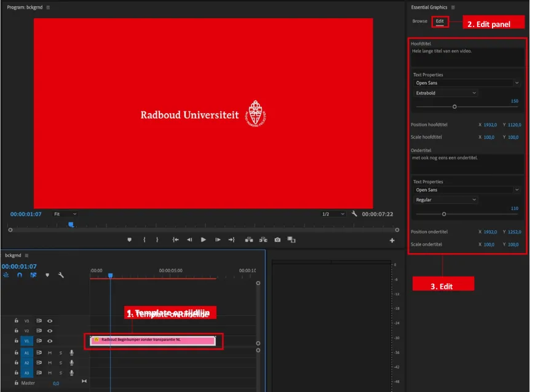
Task: Open Timeline display settings wrench
Action: (x=61, y=275)
